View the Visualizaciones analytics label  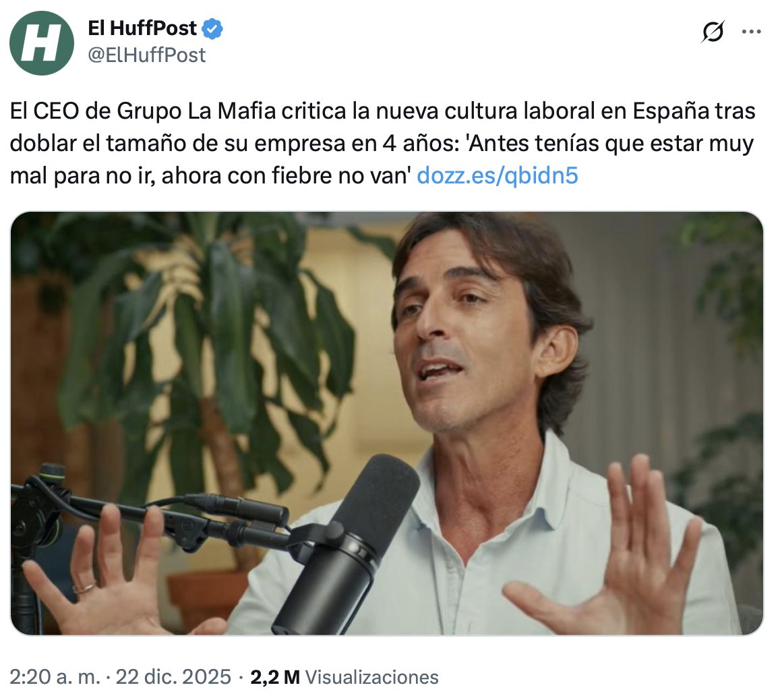click(x=371, y=677)
